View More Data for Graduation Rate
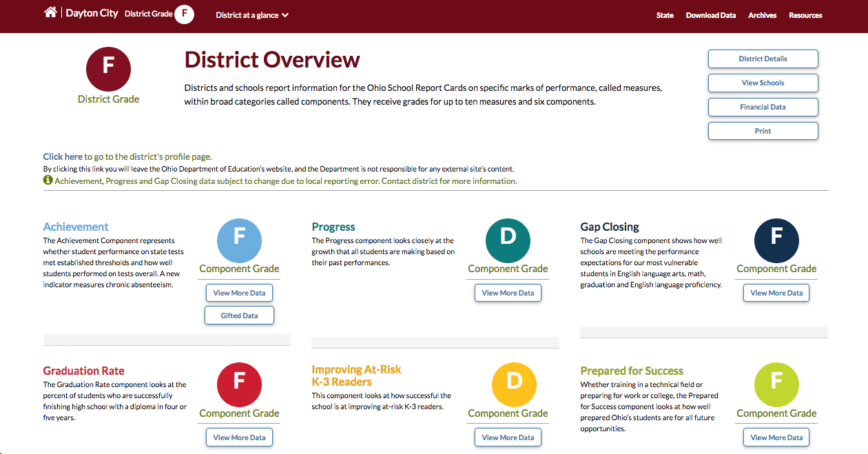The height and width of the screenshot is (454, 868). click(239, 437)
